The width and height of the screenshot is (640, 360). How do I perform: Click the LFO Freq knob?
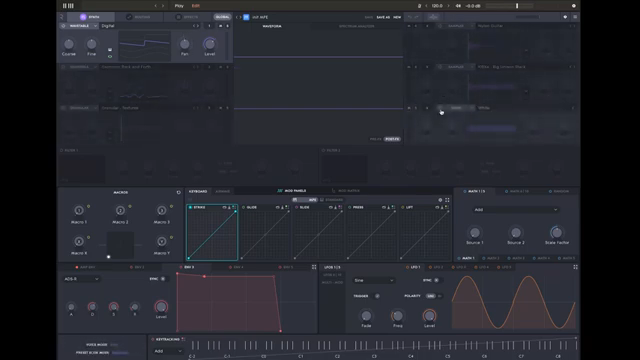click(x=398, y=316)
